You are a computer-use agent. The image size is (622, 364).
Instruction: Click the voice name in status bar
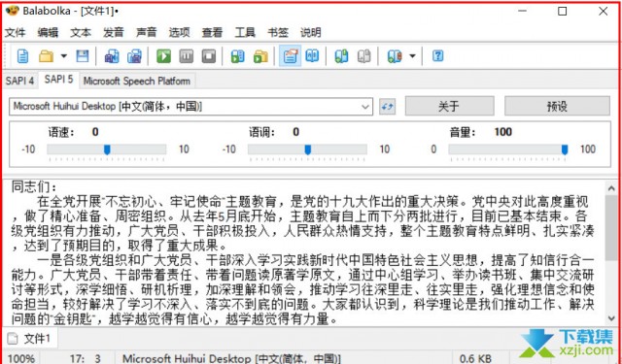[231, 359]
